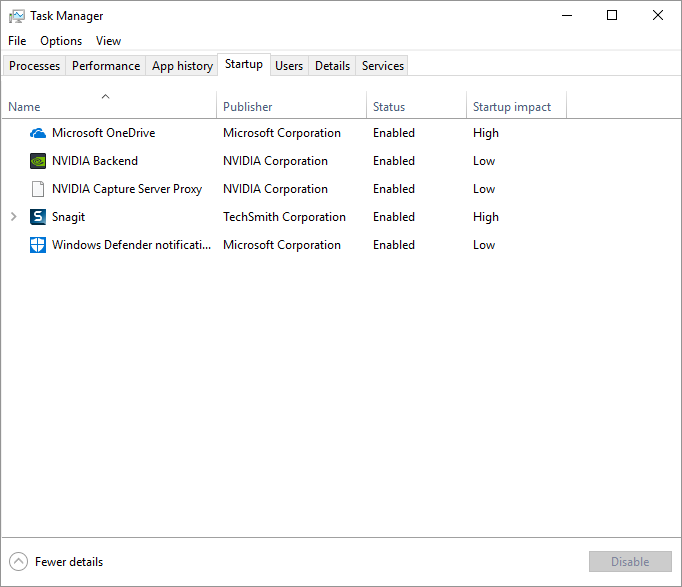The image size is (682, 587).
Task: Click the Snagit S logo icon
Action: [38, 217]
